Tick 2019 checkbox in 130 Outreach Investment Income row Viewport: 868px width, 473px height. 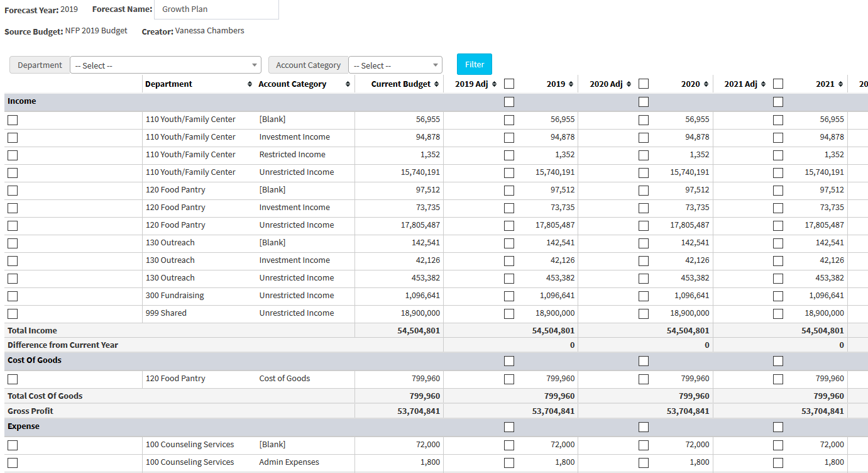(x=509, y=261)
